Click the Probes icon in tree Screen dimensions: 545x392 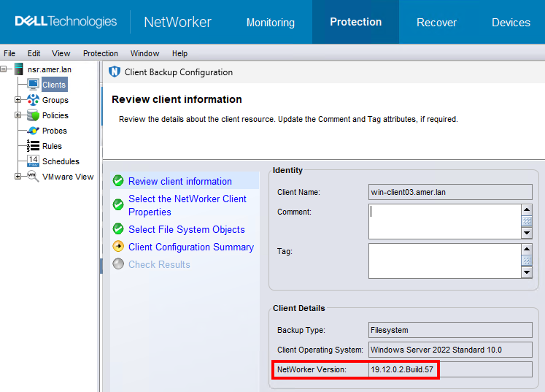(x=34, y=131)
